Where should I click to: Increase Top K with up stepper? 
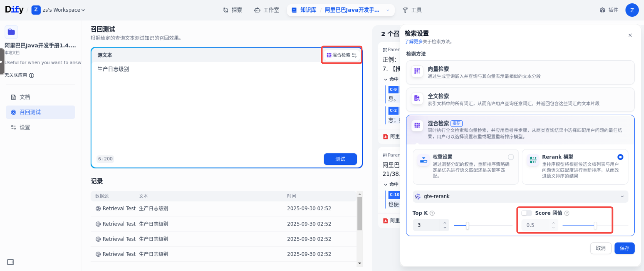click(x=445, y=222)
